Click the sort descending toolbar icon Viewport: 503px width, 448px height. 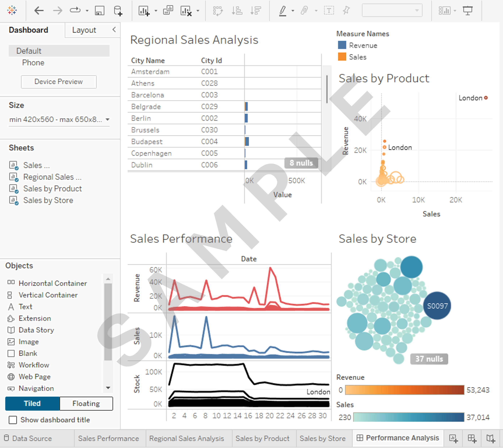coord(255,10)
